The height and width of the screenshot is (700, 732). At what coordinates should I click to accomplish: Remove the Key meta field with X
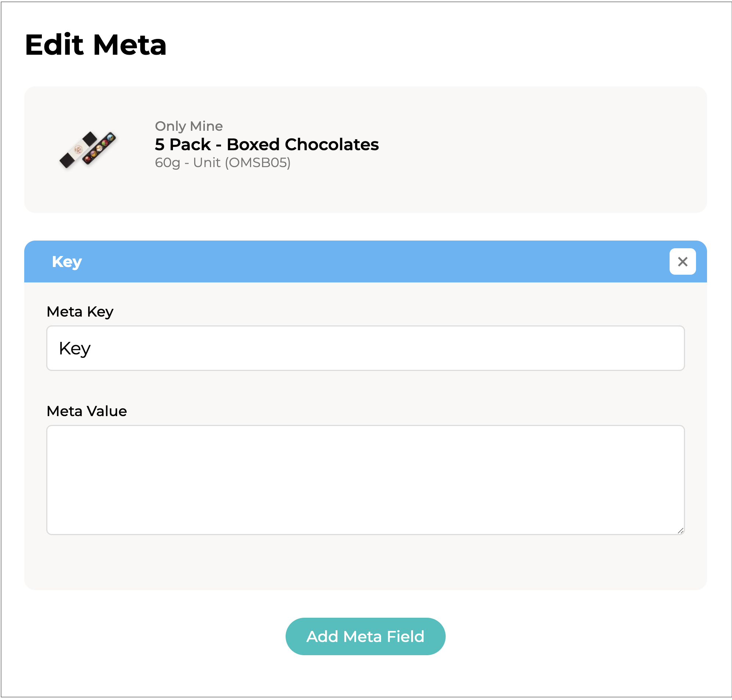(x=682, y=261)
